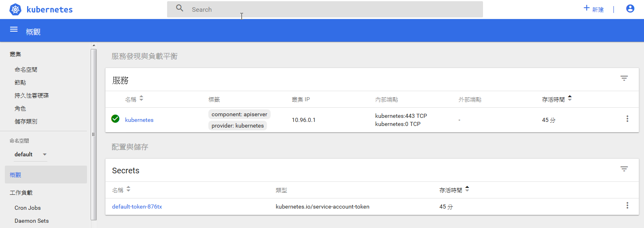This screenshot has height=228, width=644.
Task: Focus the Search input field
Action: click(x=325, y=9)
